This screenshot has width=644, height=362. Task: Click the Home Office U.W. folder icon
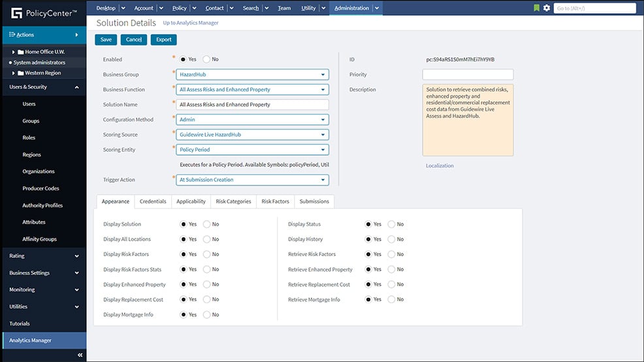(21, 52)
